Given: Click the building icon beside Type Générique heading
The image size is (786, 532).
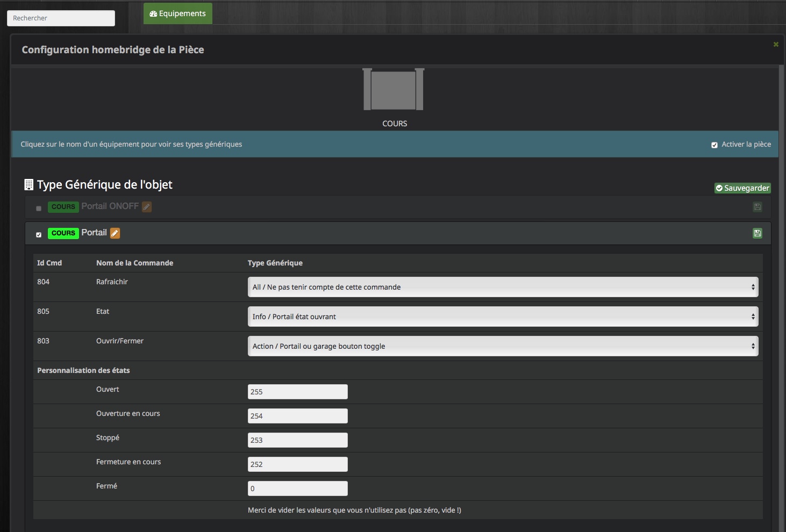Looking at the screenshot, I should click(29, 185).
